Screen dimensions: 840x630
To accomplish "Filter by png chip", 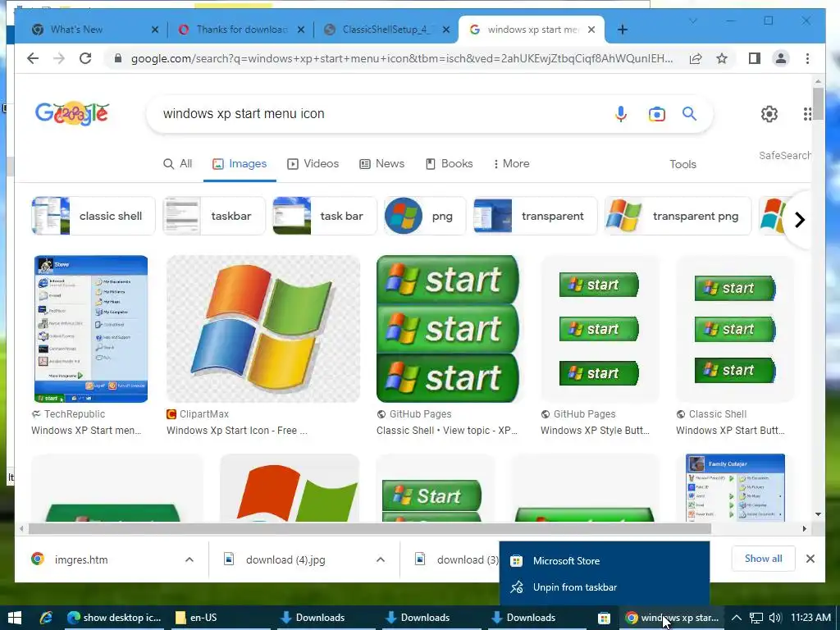I will point(425,216).
